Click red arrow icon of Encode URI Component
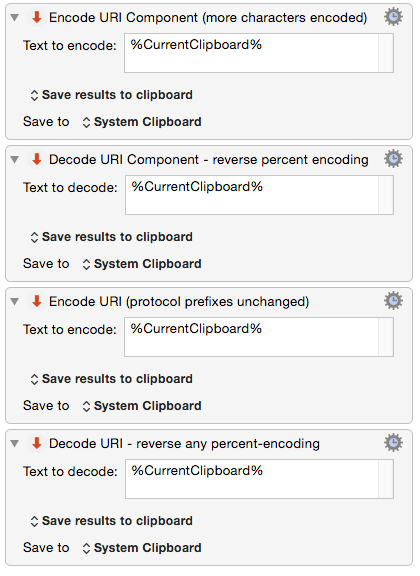Image resolution: width=420 pixels, height=576 pixels. (36, 17)
